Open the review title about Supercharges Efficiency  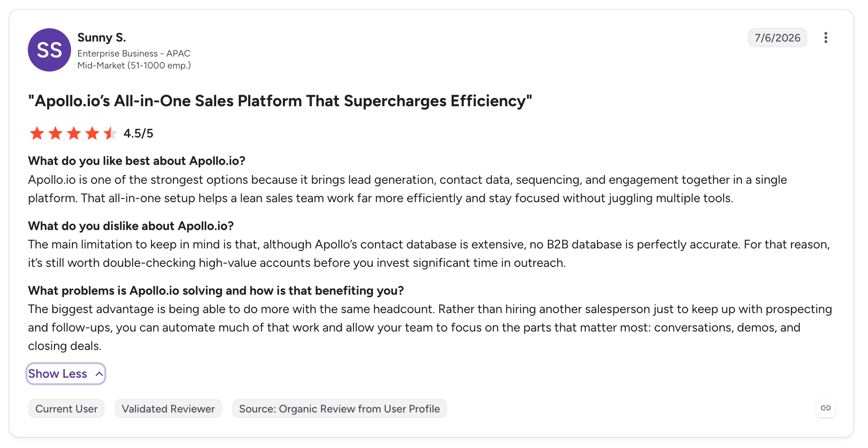pyautogui.click(x=280, y=101)
